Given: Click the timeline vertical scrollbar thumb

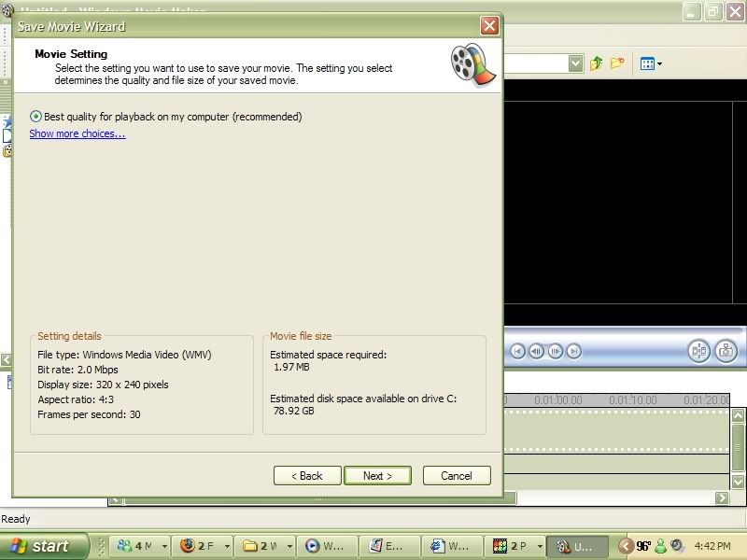Looking at the screenshot, I should [x=738, y=448].
